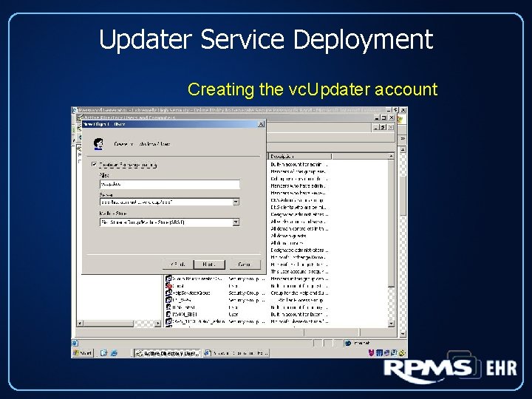Click the Back button in the dialog
This screenshot has height=399, width=532.
point(178,264)
